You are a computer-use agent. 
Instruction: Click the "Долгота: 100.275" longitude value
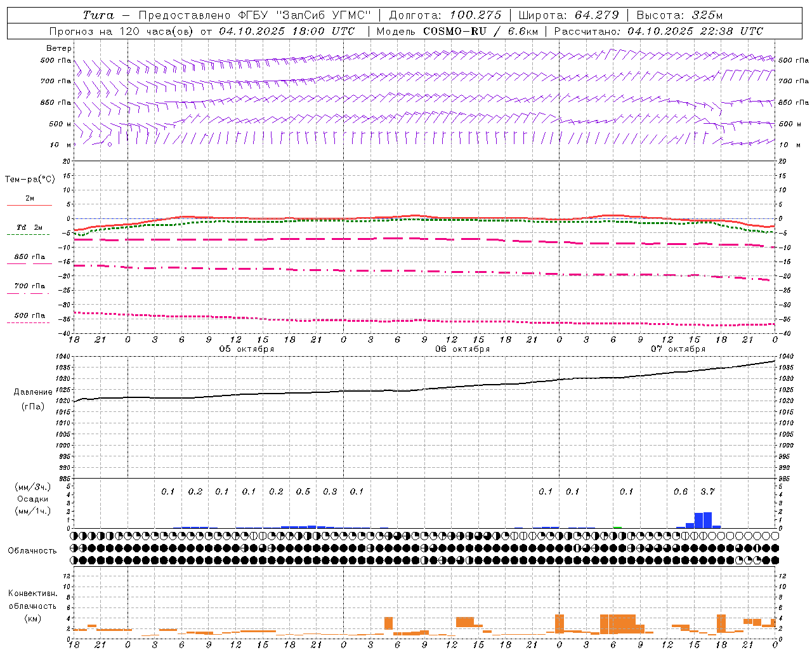coord(445,15)
